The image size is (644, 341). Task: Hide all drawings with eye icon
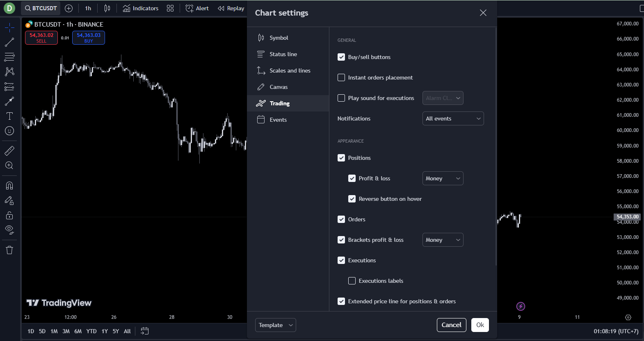[x=9, y=230]
